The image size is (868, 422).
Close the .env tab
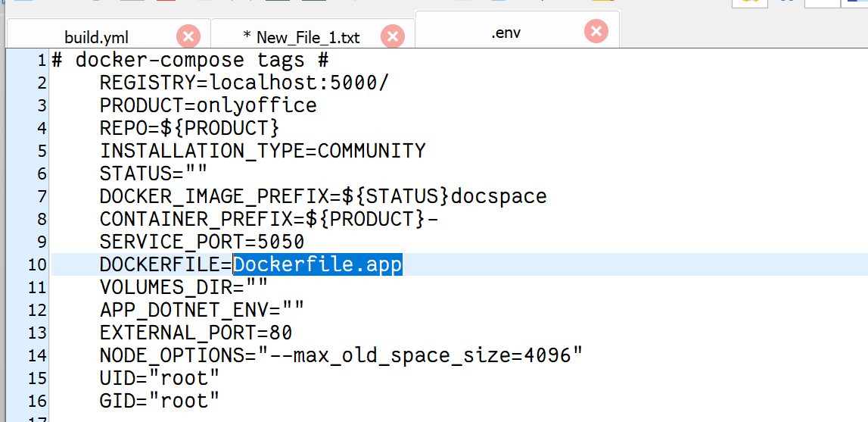click(x=596, y=31)
